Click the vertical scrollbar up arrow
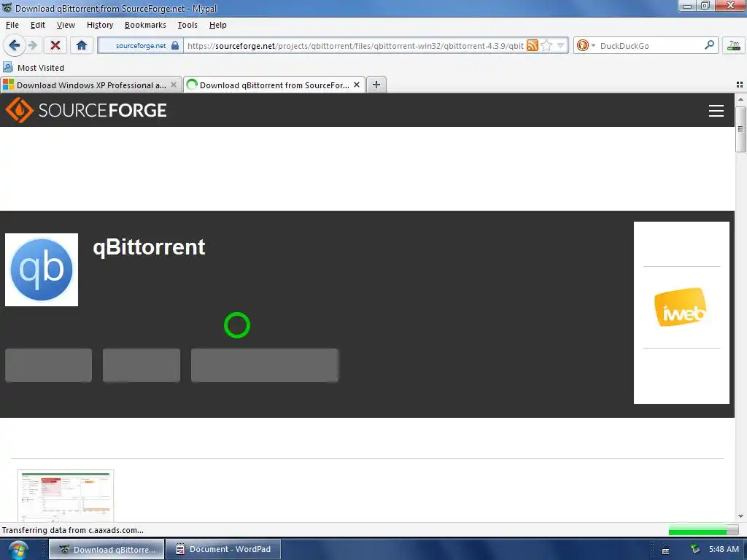747x560 pixels. click(740, 99)
